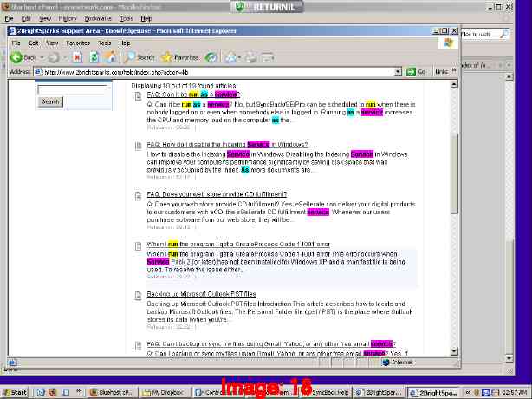Viewport: 532px width, 399px height.
Task: Switch to My Dropbox taskbar button
Action: [x=165, y=392]
